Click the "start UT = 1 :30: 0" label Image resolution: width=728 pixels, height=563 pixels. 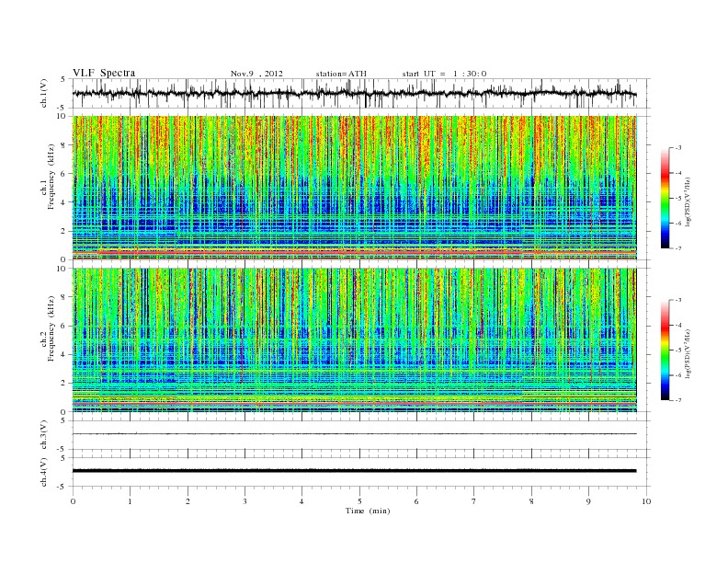444,74
